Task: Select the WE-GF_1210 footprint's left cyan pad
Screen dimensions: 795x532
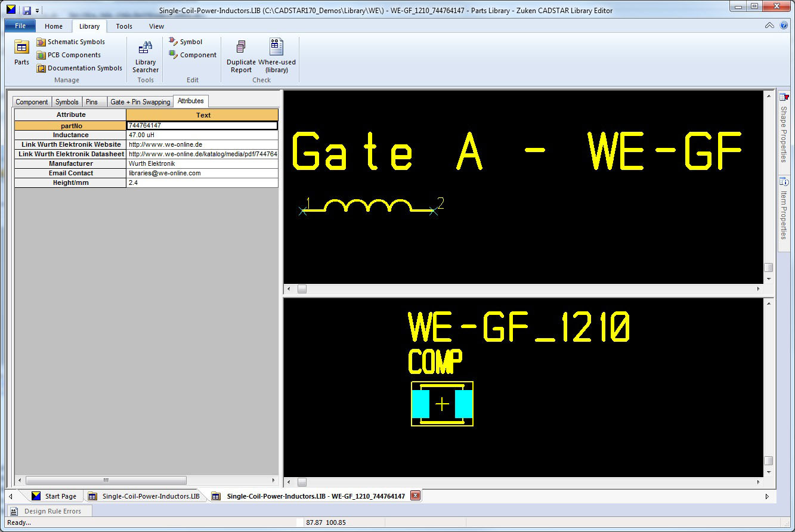Action: tap(421, 403)
